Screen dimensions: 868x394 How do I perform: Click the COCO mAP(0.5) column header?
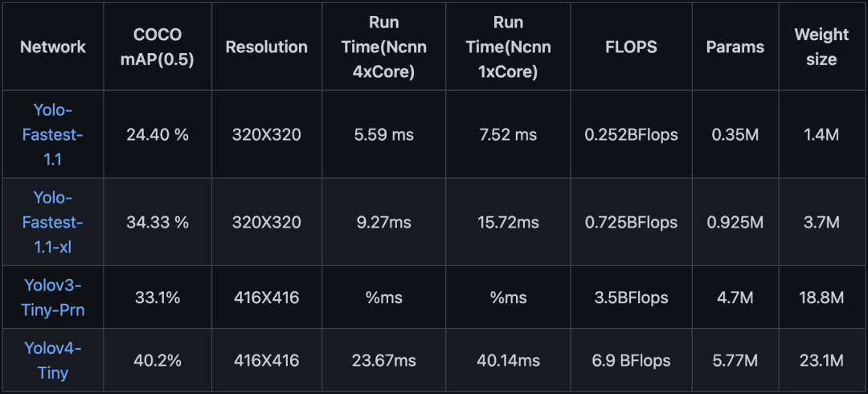pyautogui.click(x=158, y=47)
